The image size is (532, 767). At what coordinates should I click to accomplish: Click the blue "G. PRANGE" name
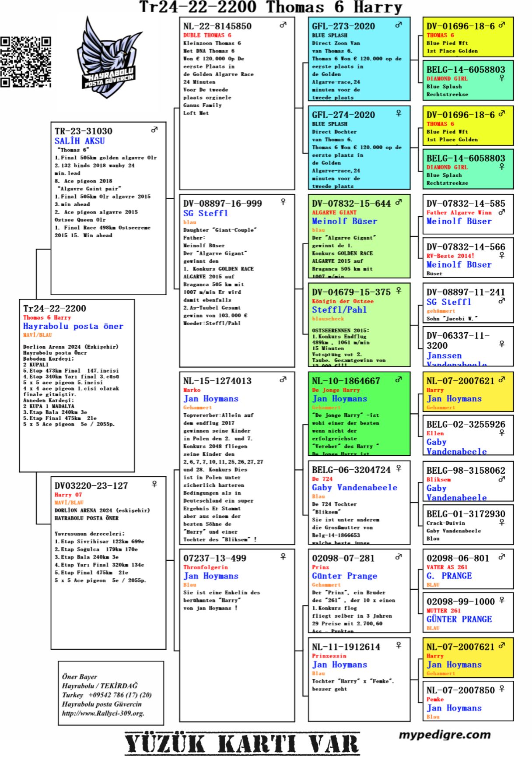[449, 576]
